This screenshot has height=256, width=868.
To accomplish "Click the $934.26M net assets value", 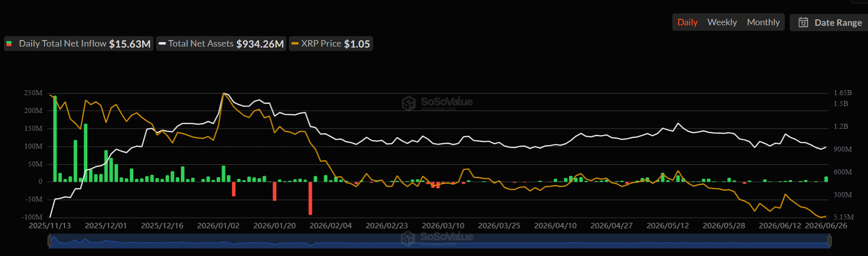I will 260,44.
